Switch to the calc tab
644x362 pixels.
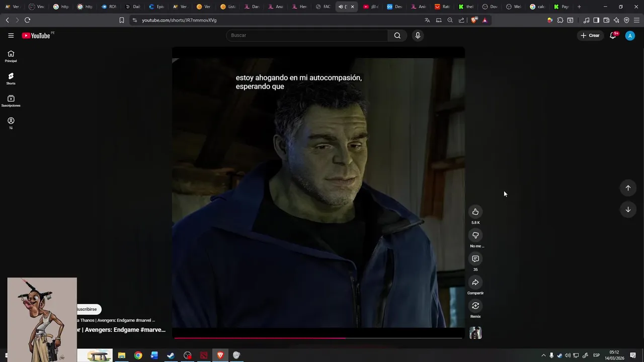tap(537, 7)
